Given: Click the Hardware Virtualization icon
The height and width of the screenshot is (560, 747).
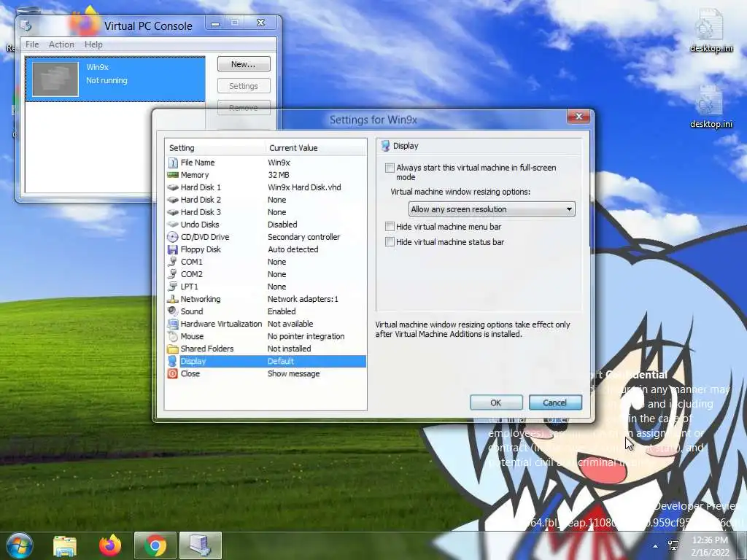Looking at the screenshot, I should 173,324.
